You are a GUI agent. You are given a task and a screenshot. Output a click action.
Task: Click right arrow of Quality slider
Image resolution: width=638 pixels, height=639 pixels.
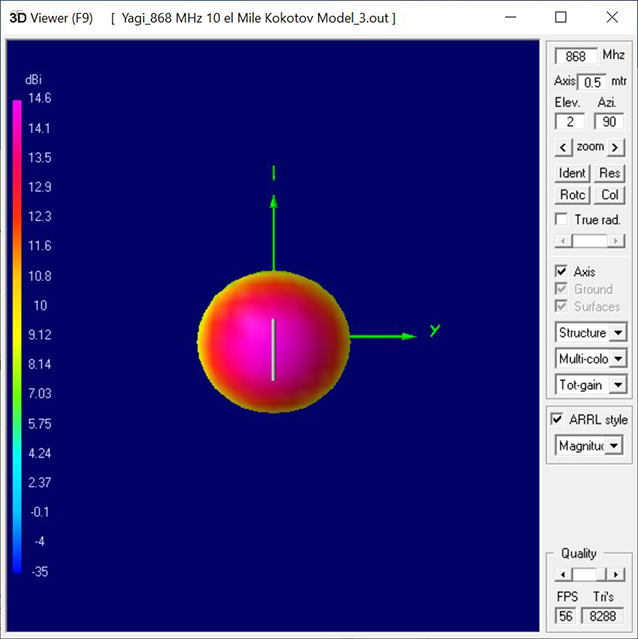tap(616, 575)
